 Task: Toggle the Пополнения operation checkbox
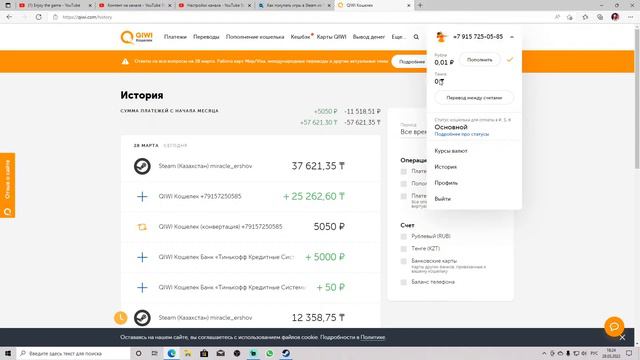404,184
